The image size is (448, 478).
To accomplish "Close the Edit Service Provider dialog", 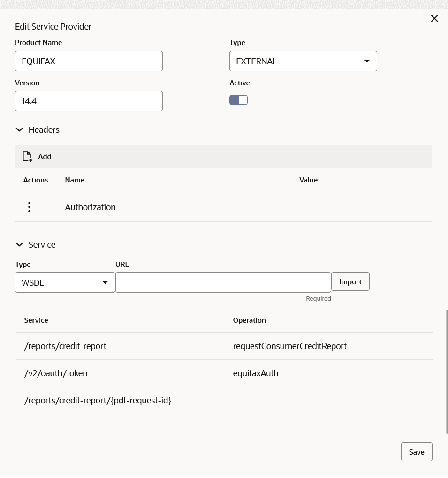I will click(434, 19).
